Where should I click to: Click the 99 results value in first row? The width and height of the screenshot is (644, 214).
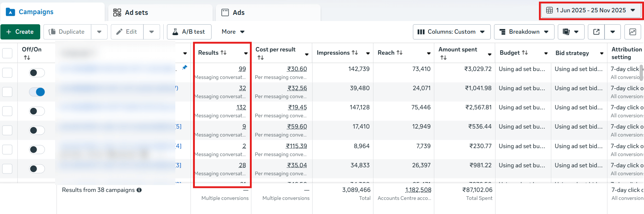click(242, 69)
